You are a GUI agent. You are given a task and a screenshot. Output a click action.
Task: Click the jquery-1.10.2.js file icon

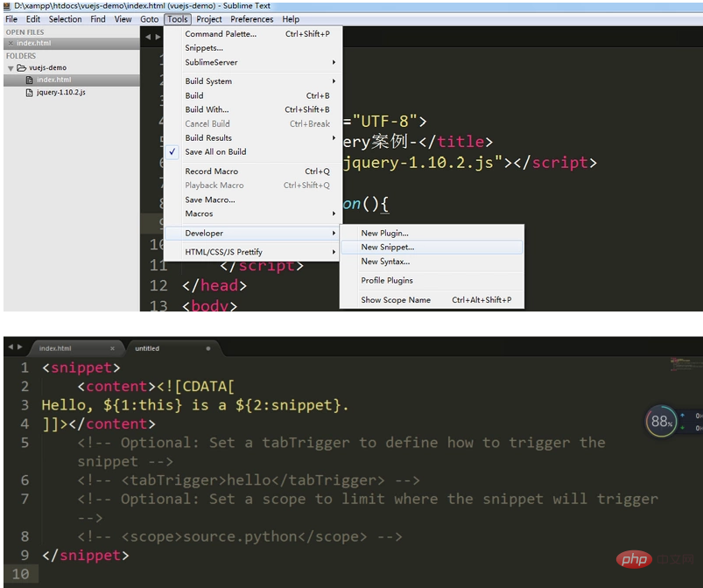pos(29,93)
